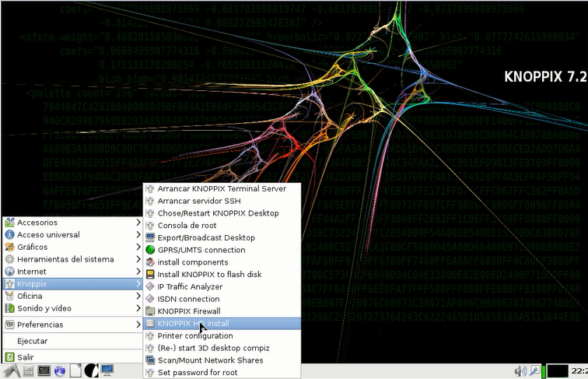Click the ISDN connection icon
Viewport: 588px width, 379px height.
point(150,299)
